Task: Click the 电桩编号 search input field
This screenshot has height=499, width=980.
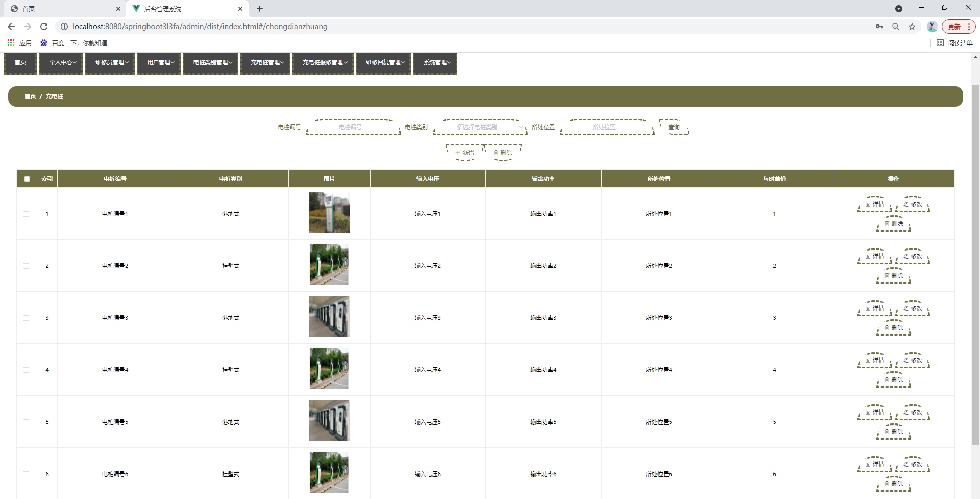Action: tap(353, 127)
